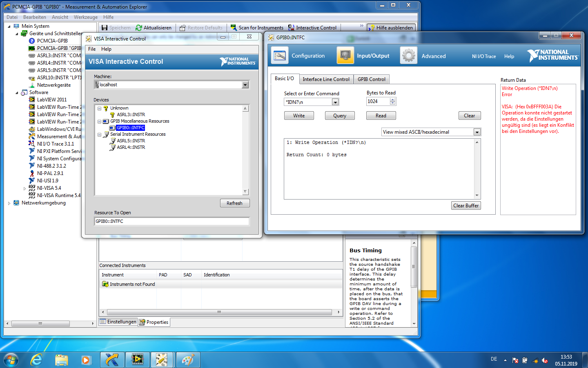588x368 pixels.
Task: Collapse the Unknown node in VISA Devices
Action: (x=99, y=108)
